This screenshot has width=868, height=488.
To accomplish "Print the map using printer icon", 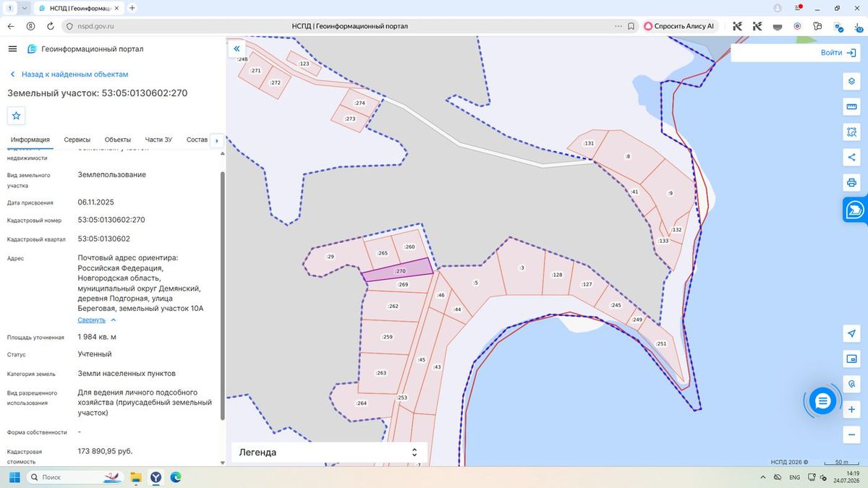I will (851, 182).
